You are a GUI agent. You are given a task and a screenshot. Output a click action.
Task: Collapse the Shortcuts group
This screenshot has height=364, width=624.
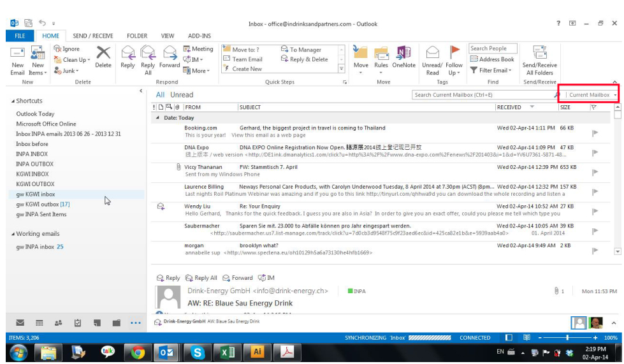point(13,101)
